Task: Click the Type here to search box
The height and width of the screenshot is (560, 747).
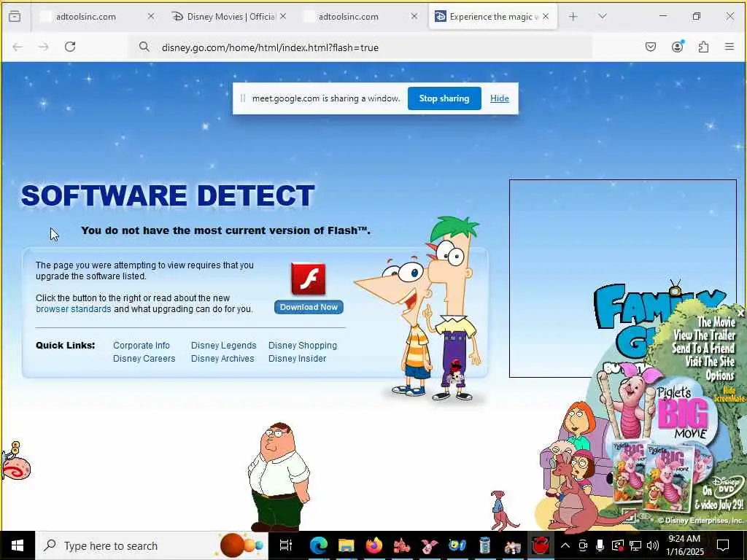Action: pyautogui.click(x=152, y=545)
